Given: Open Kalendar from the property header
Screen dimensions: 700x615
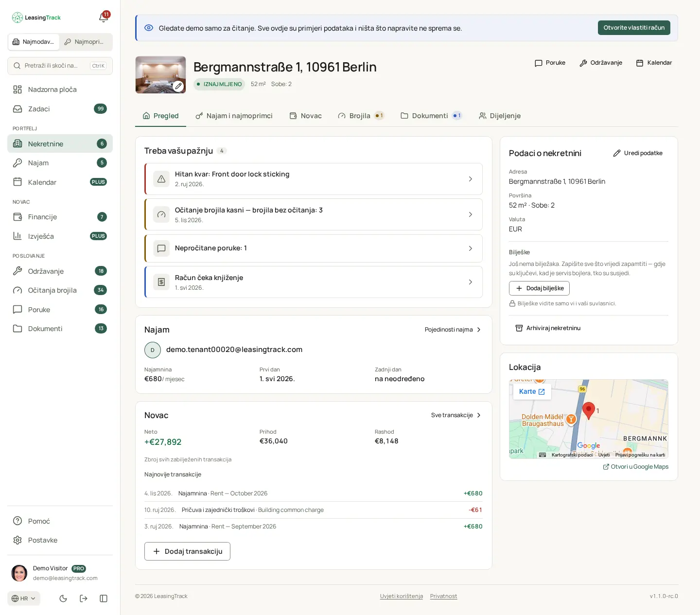Looking at the screenshot, I should click(x=654, y=63).
